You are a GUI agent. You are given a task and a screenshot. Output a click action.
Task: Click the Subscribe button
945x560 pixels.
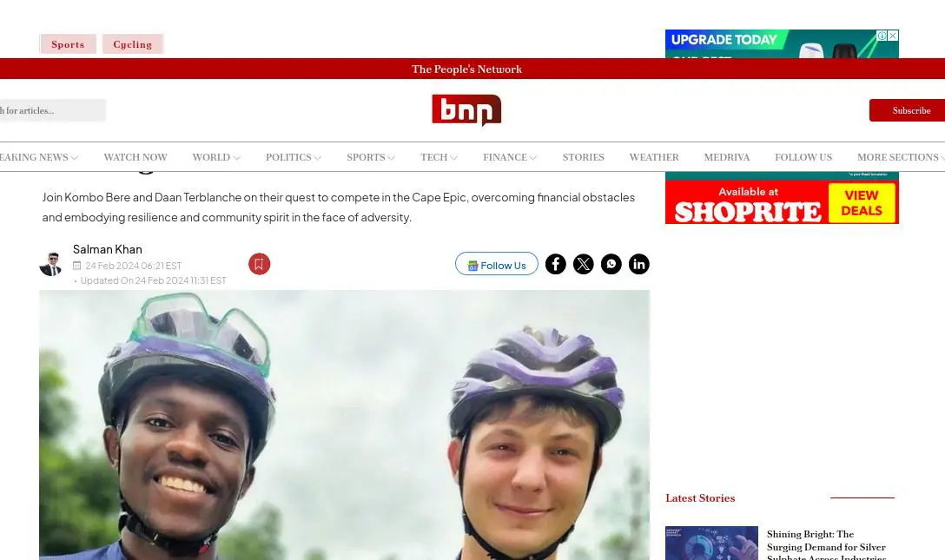point(907,110)
